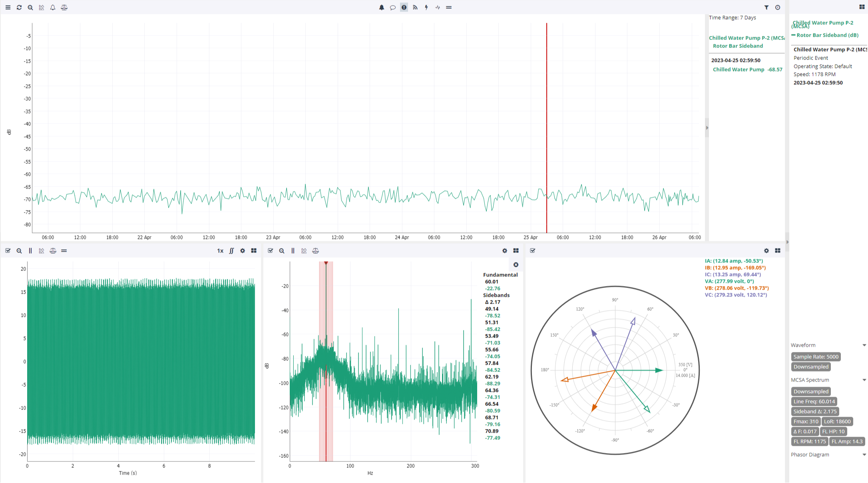Click the filled alarm bell icon
Viewport: 868px width, 483px height.
(x=382, y=8)
